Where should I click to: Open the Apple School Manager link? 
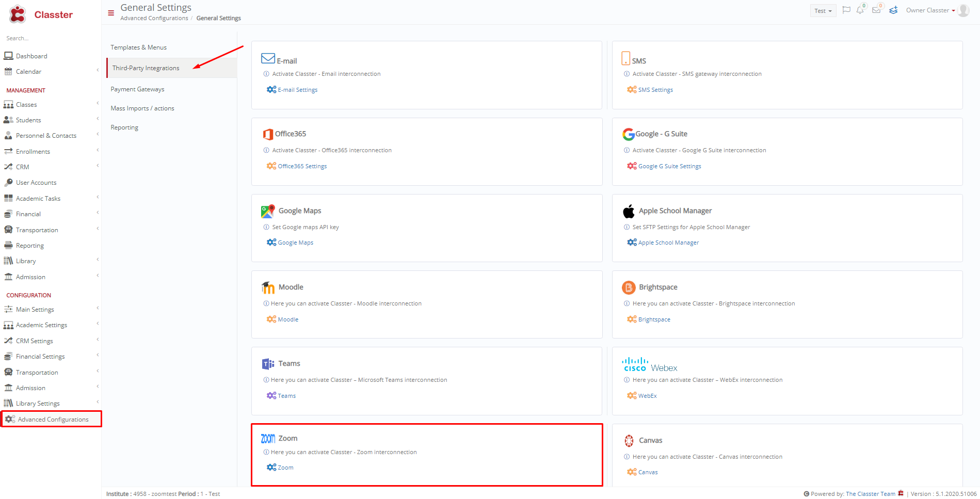point(668,243)
